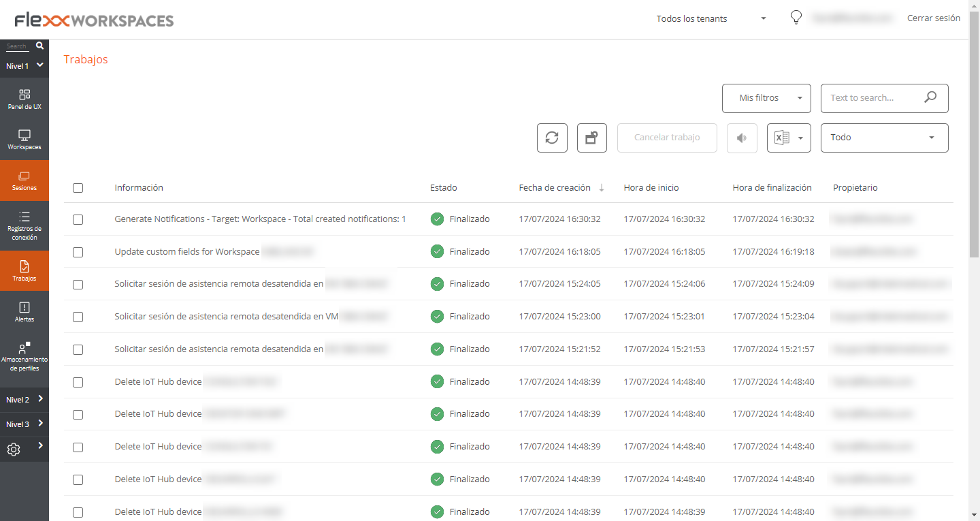This screenshot has width=980, height=521.
Task: Sort by Hora de inicio column
Action: (x=651, y=188)
